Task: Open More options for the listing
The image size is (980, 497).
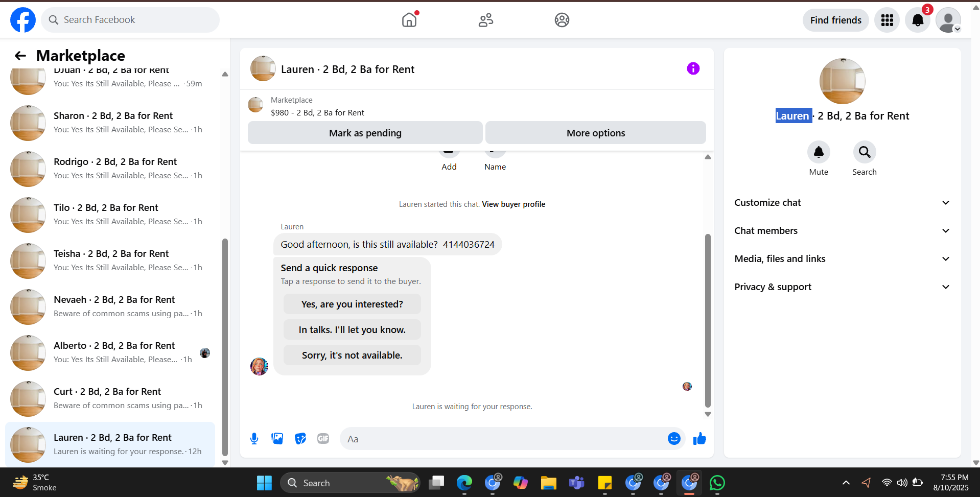Action: [x=596, y=133]
